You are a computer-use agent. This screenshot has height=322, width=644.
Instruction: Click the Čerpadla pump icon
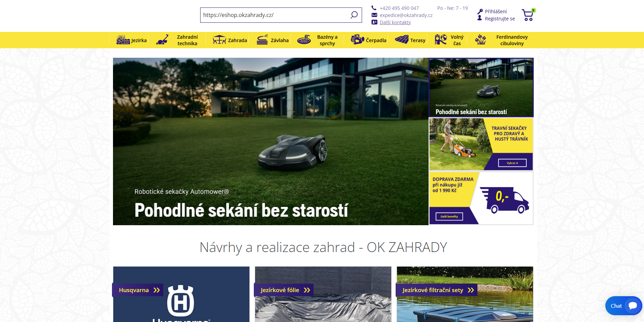click(357, 40)
